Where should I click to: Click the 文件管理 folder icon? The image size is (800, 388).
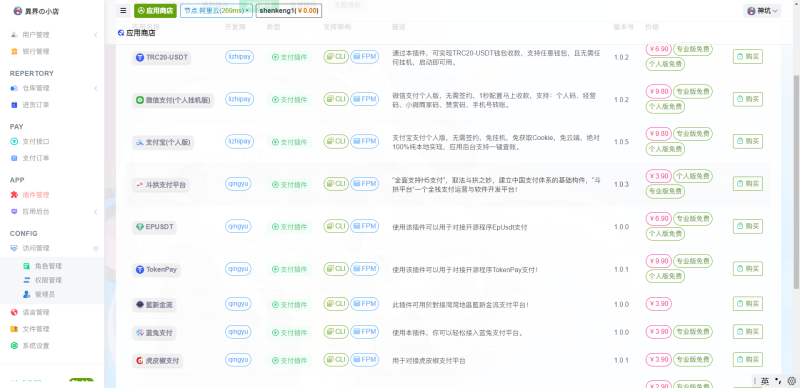point(14,329)
